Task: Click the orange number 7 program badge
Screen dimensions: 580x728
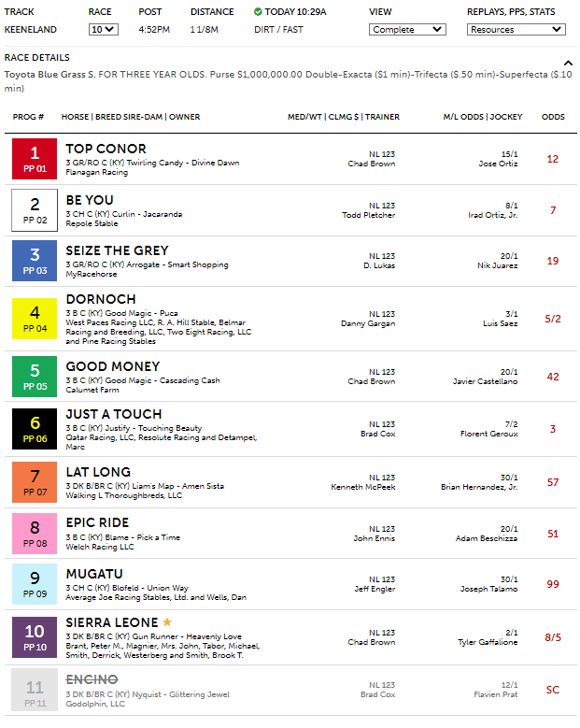Action: (x=35, y=482)
